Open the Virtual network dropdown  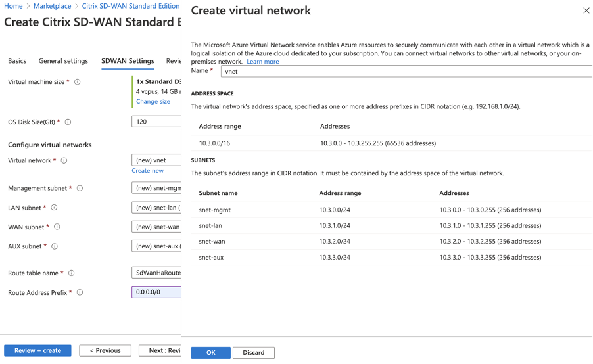point(156,160)
